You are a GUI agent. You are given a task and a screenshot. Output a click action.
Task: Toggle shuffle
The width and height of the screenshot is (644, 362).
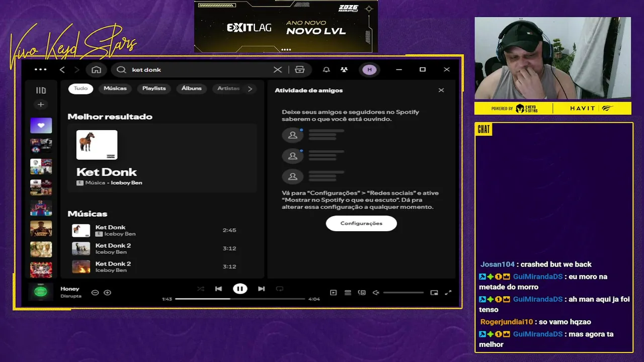pyautogui.click(x=201, y=289)
